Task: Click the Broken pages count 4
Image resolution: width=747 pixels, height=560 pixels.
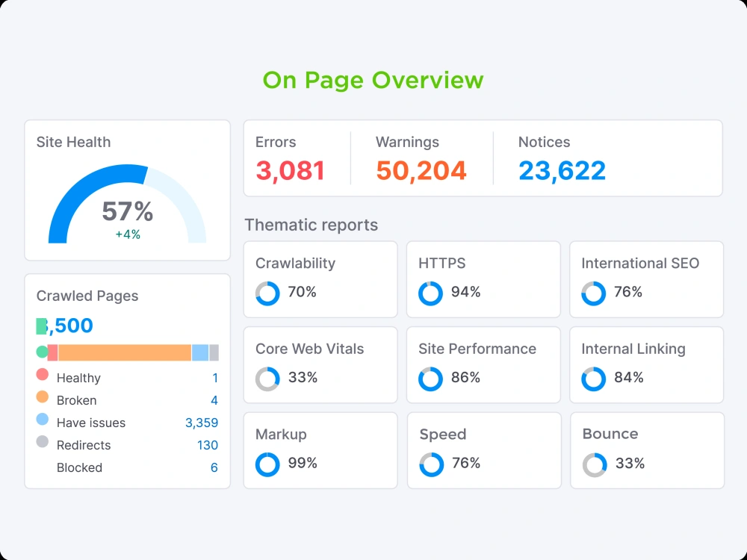Action: (214, 400)
